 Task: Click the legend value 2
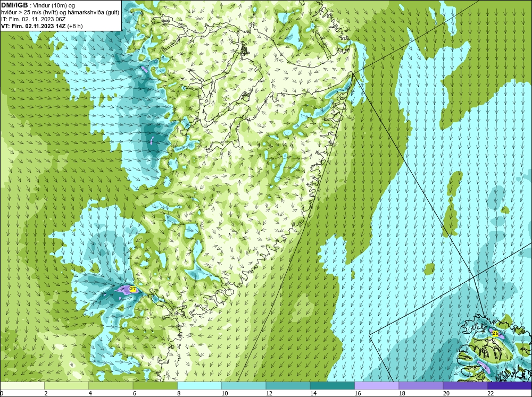pos(46,393)
